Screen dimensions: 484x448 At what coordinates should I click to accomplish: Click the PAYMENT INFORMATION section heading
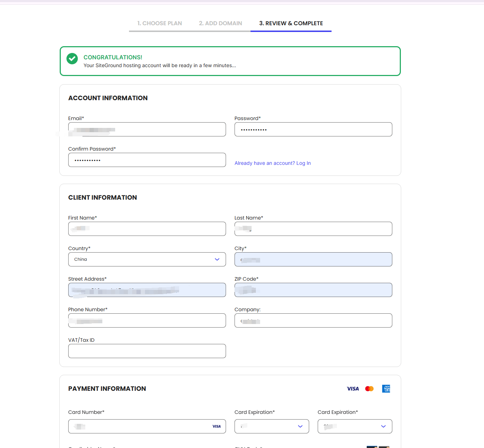coord(107,389)
